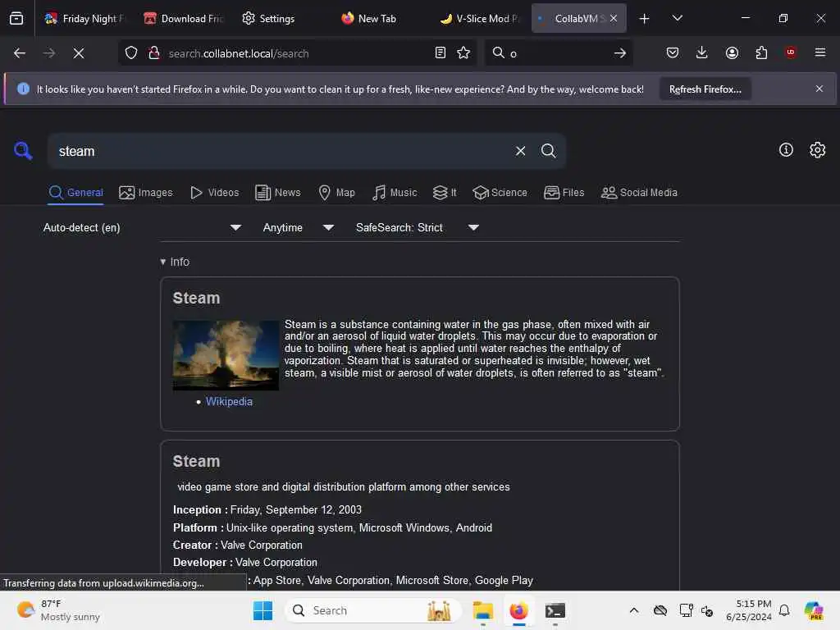Select the General search category
This screenshot has width=840, height=630.
(76, 193)
